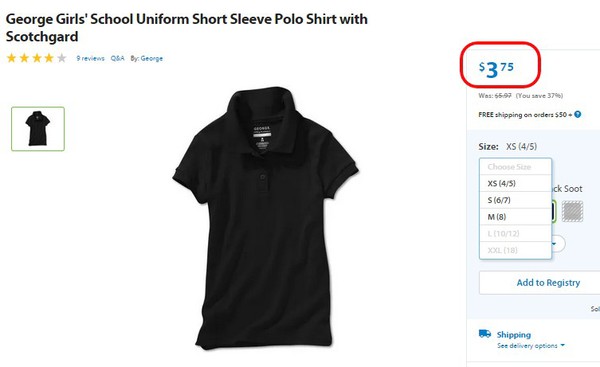Click the blue shipping truck icon
This screenshot has height=367, width=600.
pos(485,334)
